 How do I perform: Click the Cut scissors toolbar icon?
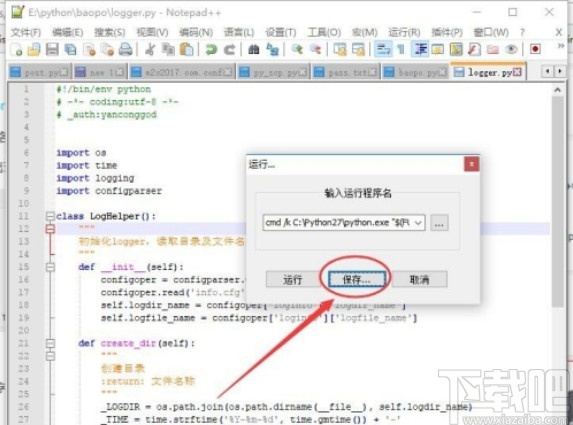(x=149, y=49)
